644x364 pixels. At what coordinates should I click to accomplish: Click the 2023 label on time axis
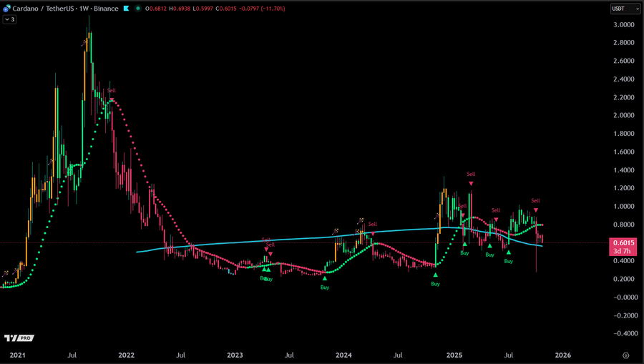click(x=235, y=355)
